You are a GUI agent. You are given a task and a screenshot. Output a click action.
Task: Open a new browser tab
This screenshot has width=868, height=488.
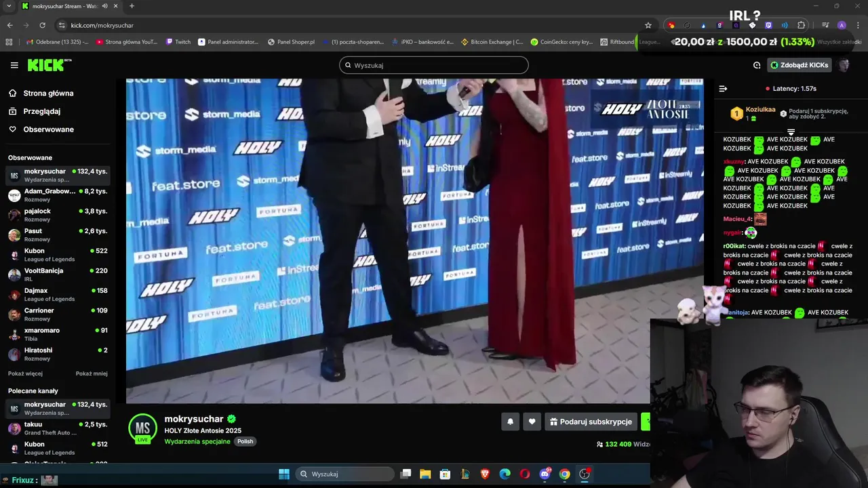pyautogui.click(x=132, y=6)
